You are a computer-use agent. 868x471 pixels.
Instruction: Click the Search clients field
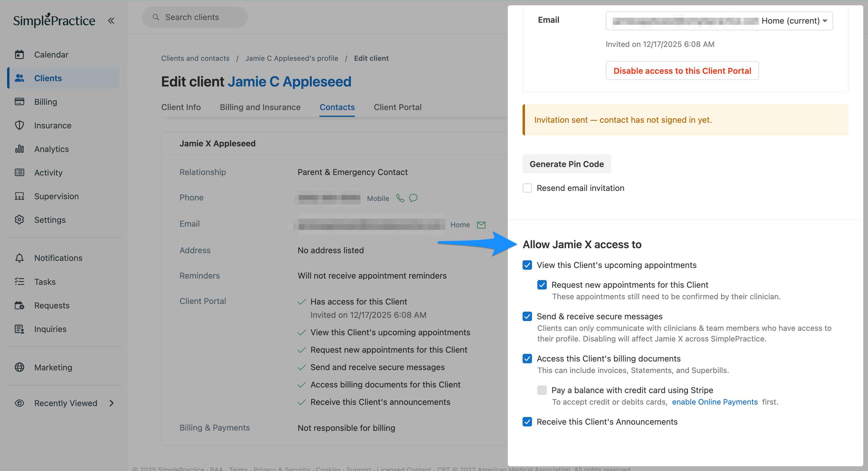click(x=195, y=17)
